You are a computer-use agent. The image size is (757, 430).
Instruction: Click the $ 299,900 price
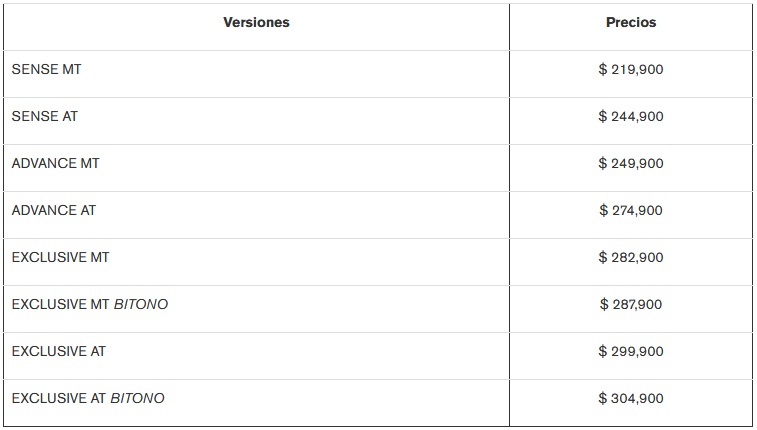631,352
